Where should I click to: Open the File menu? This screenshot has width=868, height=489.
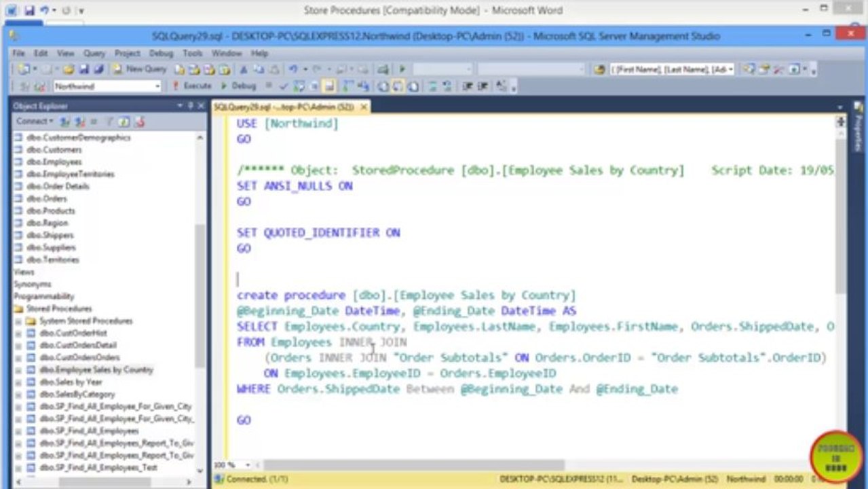click(x=18, y=53)
